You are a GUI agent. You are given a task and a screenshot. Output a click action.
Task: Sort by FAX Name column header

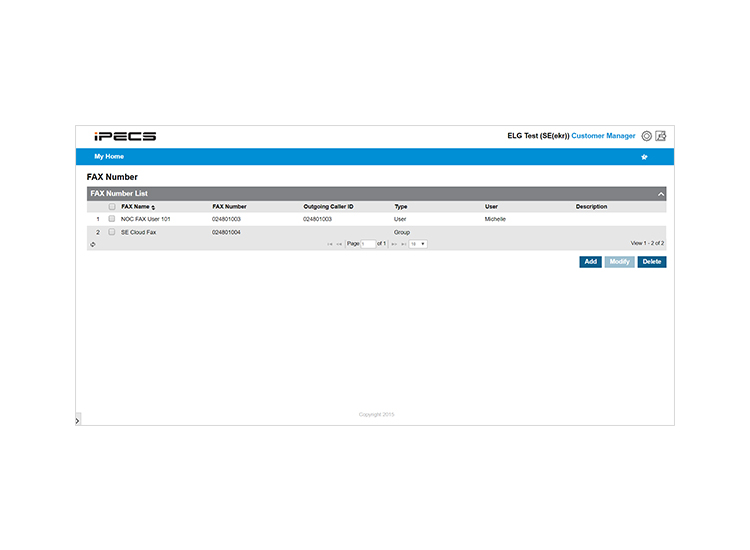(138, 207)
